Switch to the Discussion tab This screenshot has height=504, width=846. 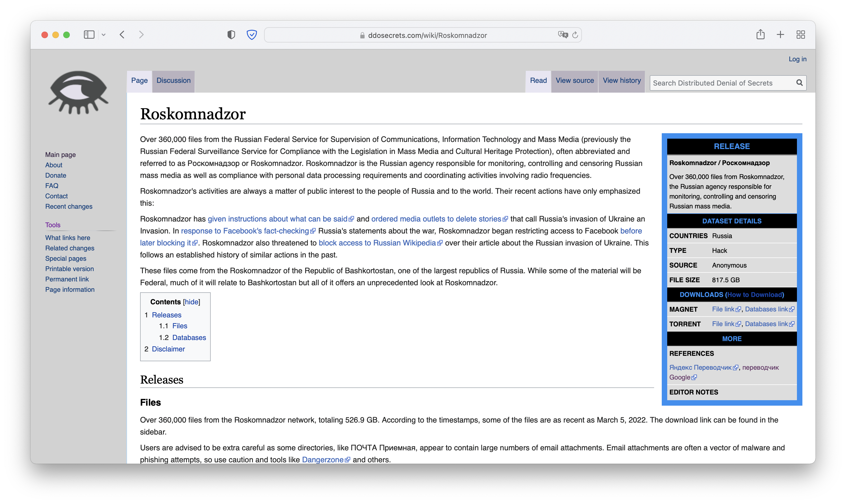pyautogui.click(x=173, y=80)
